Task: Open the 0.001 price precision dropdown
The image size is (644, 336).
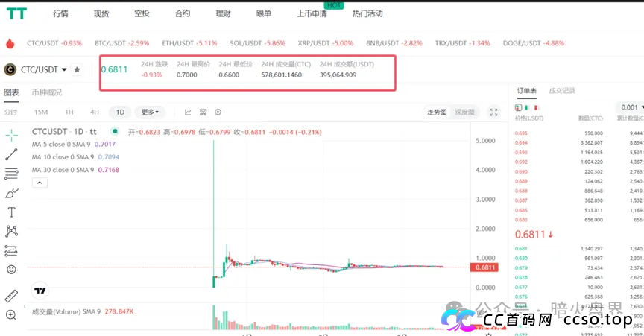Action: pyautogui.click(x=631, y=107)
